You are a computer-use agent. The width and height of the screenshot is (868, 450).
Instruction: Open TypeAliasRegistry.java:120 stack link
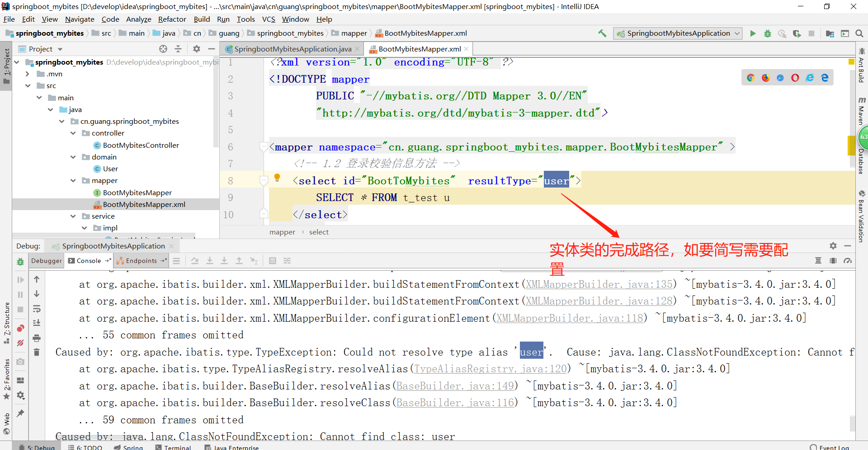pos(491,369)
